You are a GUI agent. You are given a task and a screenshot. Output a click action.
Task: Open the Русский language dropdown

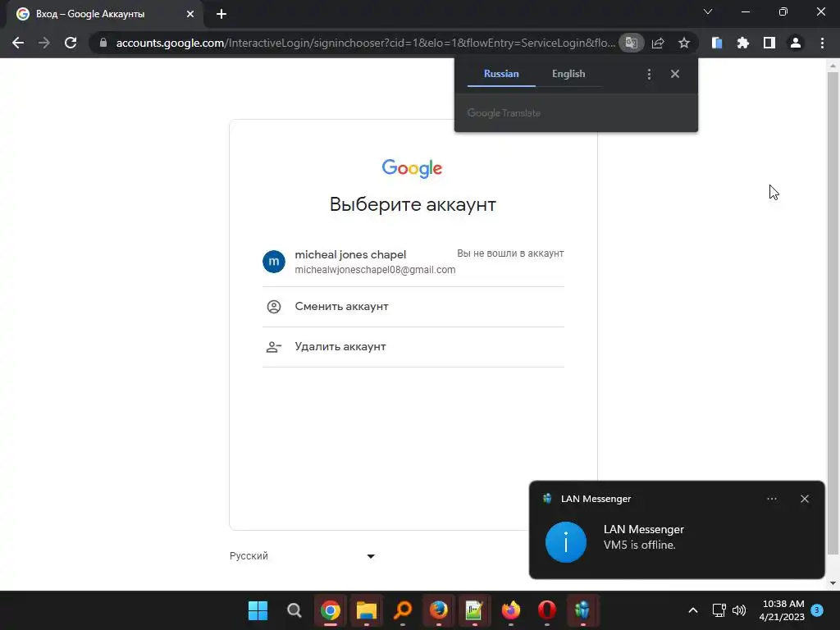pos(303,556)
